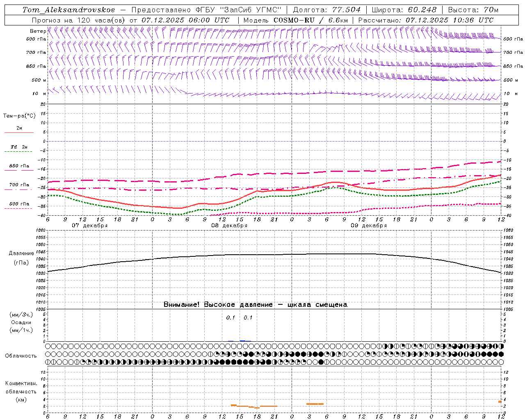Click the '(мм/1ч.)' precipitation unit label
This screenshot has height=420, width=525.
click(x=21, y=330)
